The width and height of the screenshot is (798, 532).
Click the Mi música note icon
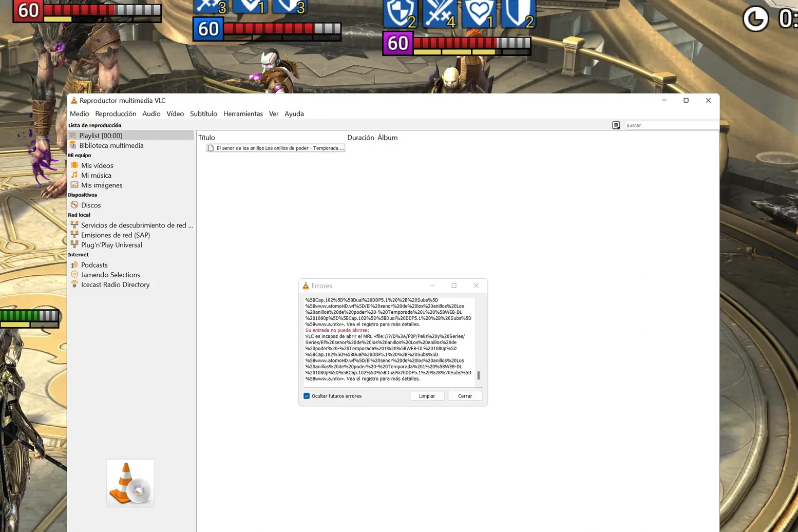pyautogui.click(x=74, y=175)
